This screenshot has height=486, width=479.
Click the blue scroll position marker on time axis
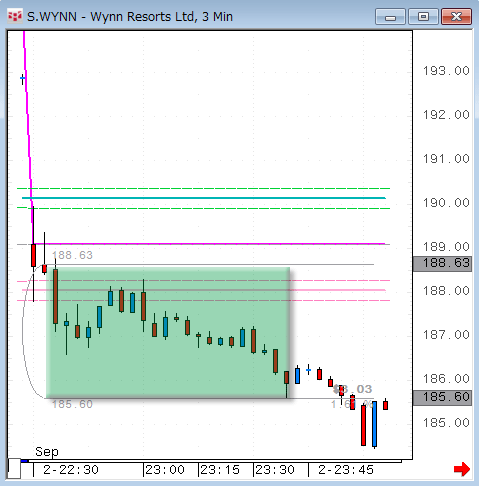click(25, 461)
